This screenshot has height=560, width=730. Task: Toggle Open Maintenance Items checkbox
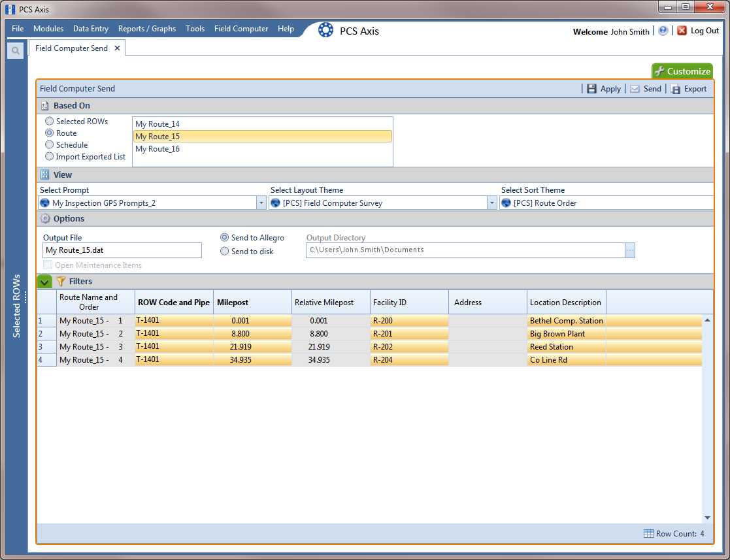[48, 265]
